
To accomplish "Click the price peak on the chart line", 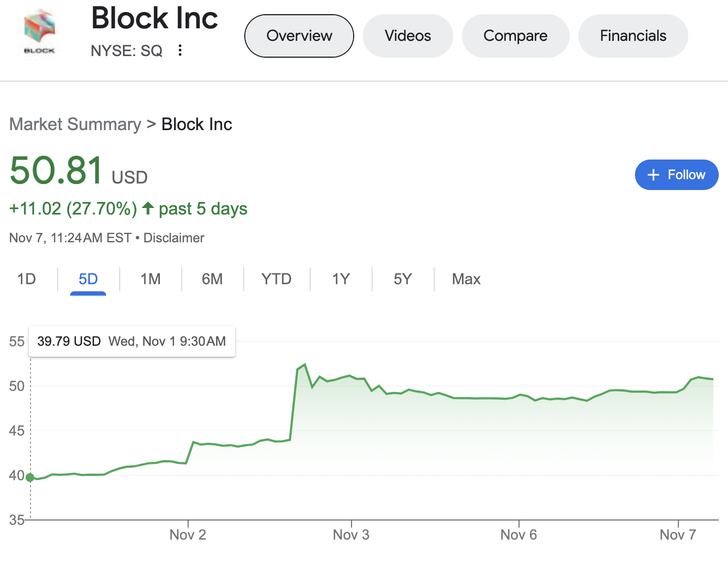I will point(305,364).
